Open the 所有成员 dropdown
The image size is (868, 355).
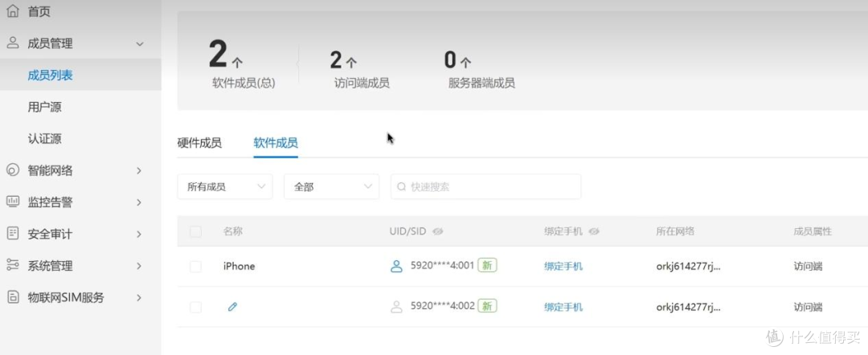(x=225, y=187)
